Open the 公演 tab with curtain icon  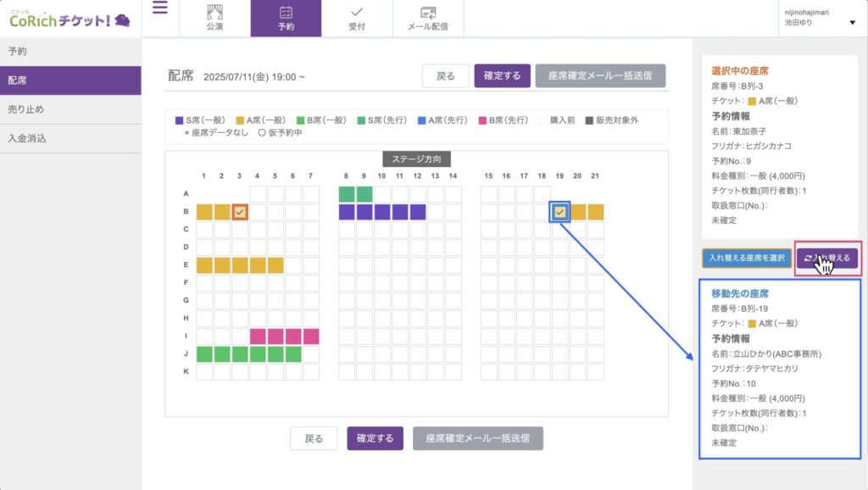tap(214, 18)
